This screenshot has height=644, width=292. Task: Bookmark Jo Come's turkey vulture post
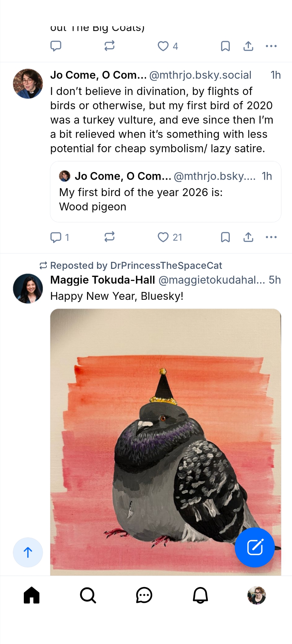click(x=225, y=237)
